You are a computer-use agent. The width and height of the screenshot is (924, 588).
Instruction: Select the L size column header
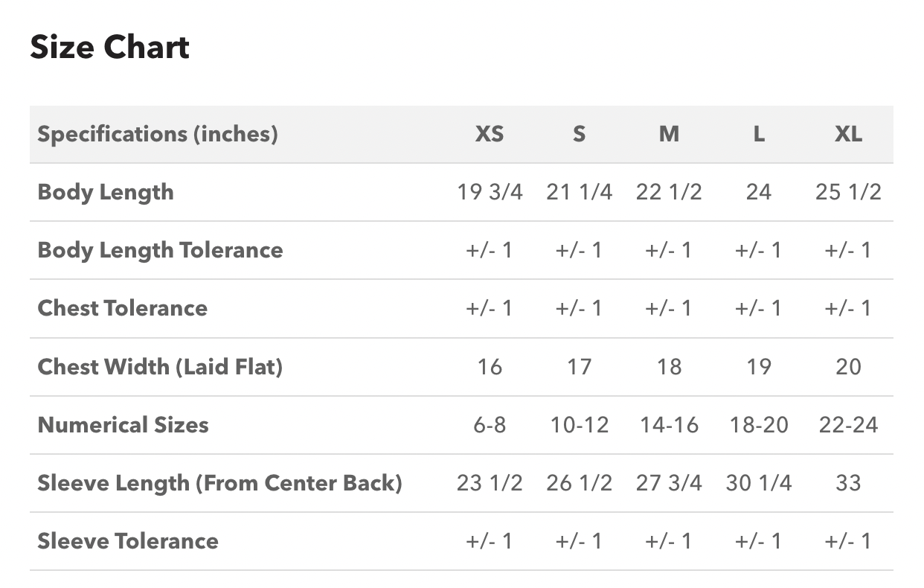click(758, 134)
